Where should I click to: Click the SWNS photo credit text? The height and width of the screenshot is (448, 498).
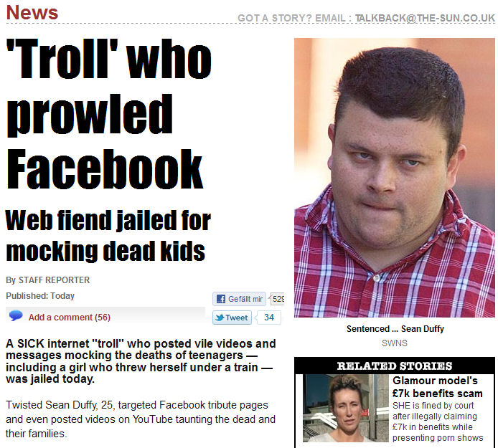point(395,343)
